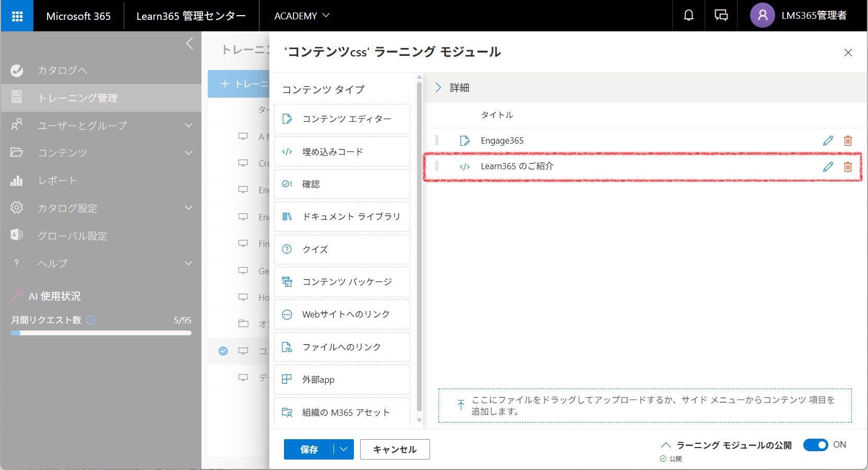The height and width of the screenshot is (470, 868).
Task: Click the Engage365 title text
Action: [x=502, y=140]
